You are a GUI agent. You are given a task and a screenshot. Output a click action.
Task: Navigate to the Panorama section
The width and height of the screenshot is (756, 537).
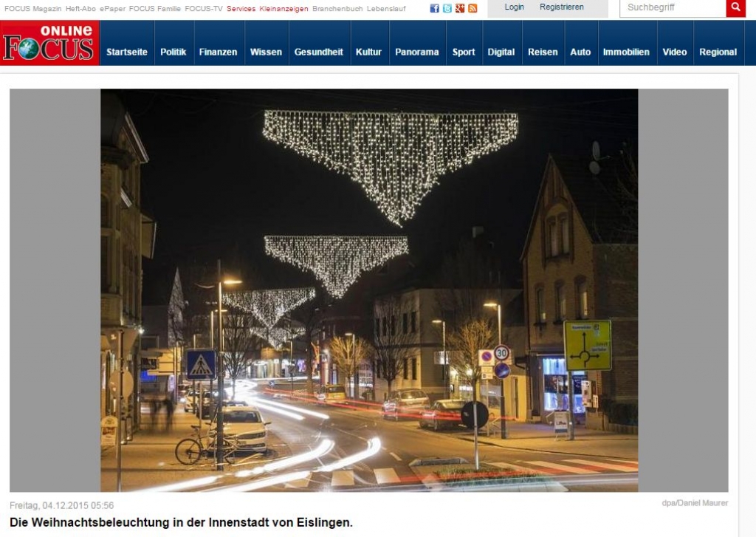[x=416, y=52]
